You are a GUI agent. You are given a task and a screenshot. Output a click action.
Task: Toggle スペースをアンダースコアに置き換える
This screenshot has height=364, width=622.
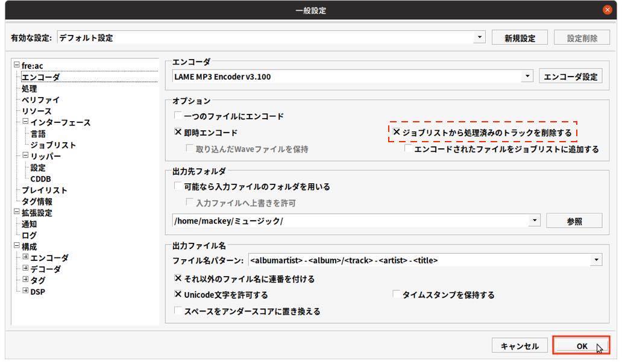pyautogui.click(x=177, y=311)
